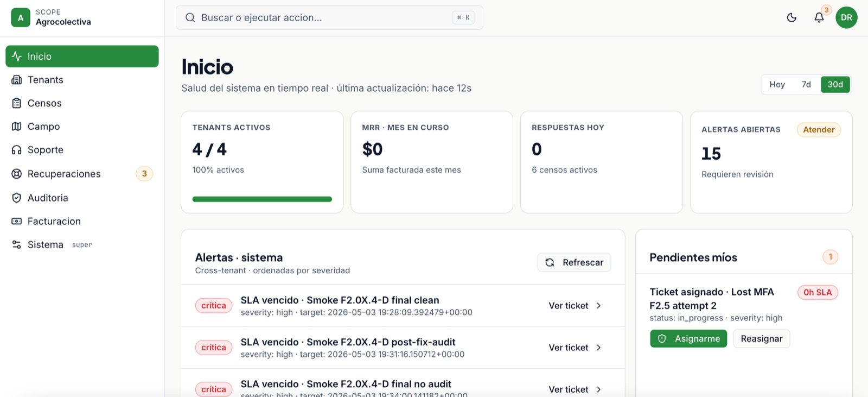868x397 pixels.
Task: Click the '0h SLA' badge
Action: 818,292
